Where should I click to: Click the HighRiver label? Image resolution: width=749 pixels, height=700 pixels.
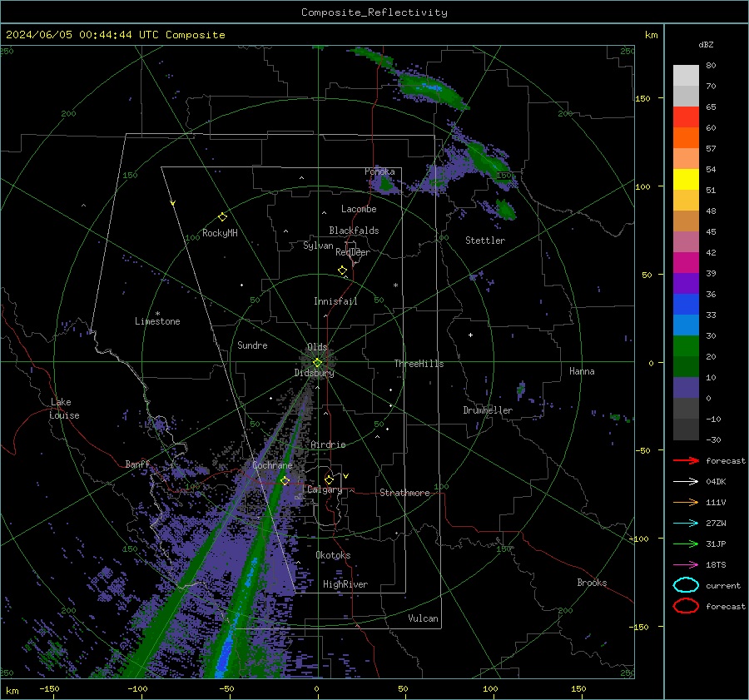pos(345,584)
